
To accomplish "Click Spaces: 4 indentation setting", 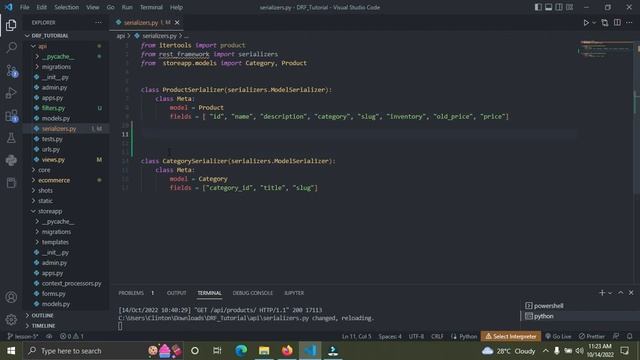I will (x=390, y=336).
